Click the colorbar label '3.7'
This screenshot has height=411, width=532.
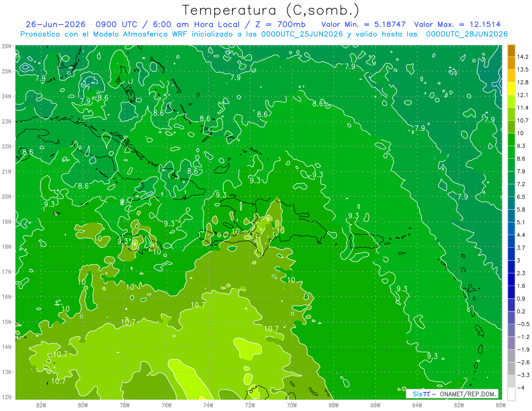point(522,247)
